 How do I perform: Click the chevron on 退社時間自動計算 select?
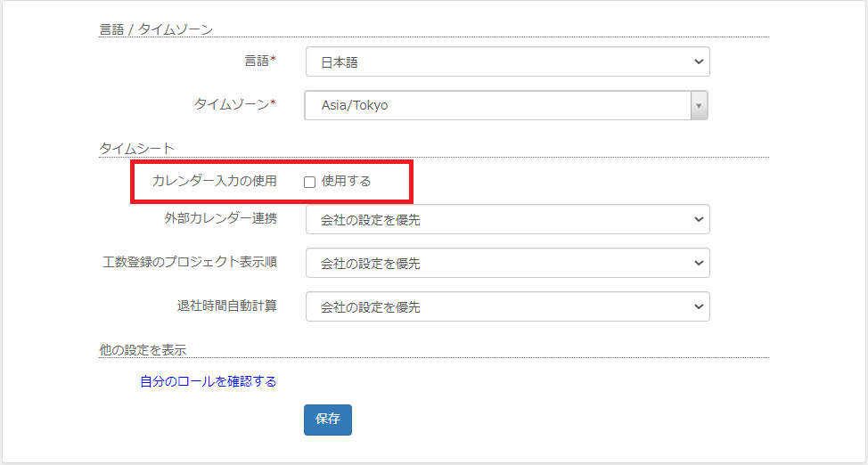pyautogui.click(x=699, y=306)
